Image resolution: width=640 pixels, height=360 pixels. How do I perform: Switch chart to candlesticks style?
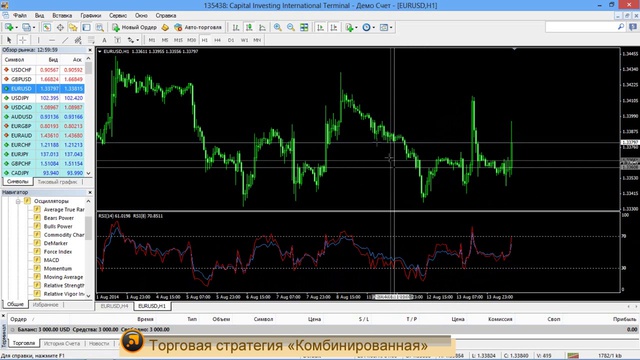pos(249,27)
